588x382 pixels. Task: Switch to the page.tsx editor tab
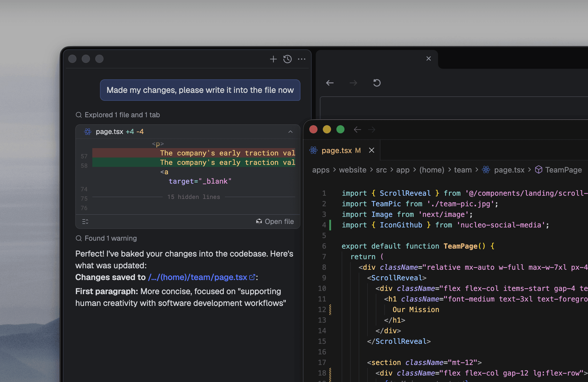[341, 150]
